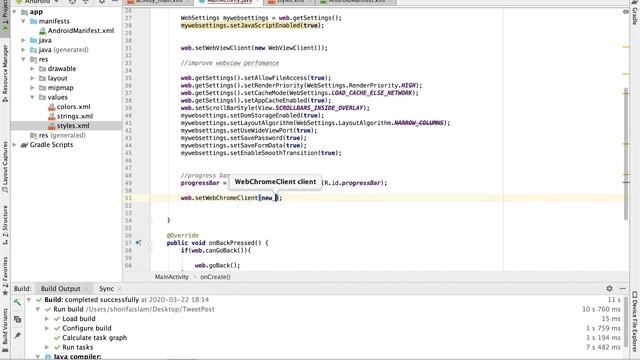Click the drawable folder icon
This screenshot has height=360, width=640.
42,69
